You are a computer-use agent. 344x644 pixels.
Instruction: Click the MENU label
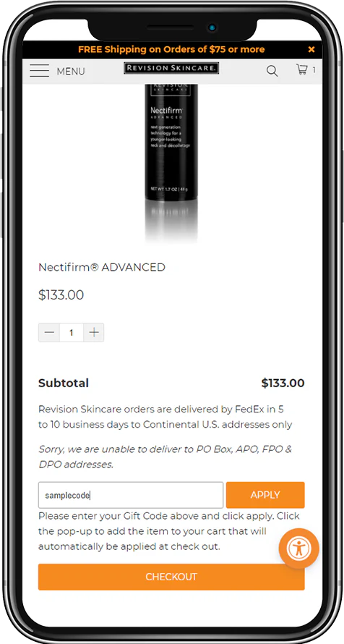pos(71,71)
